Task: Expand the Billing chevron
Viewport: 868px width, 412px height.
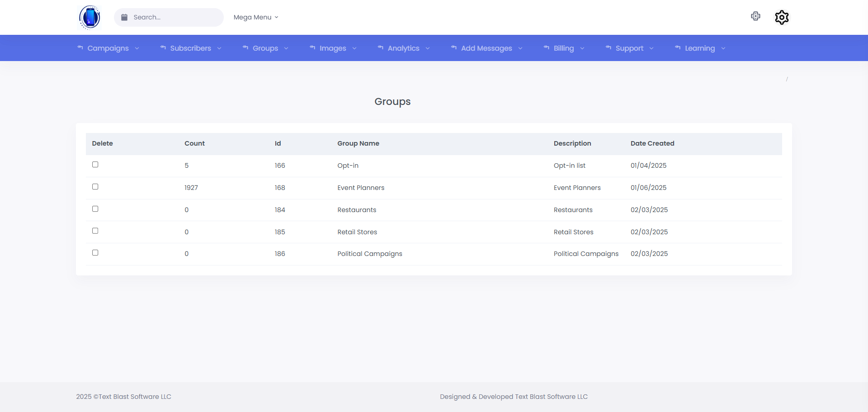Action: pos(582,48)
